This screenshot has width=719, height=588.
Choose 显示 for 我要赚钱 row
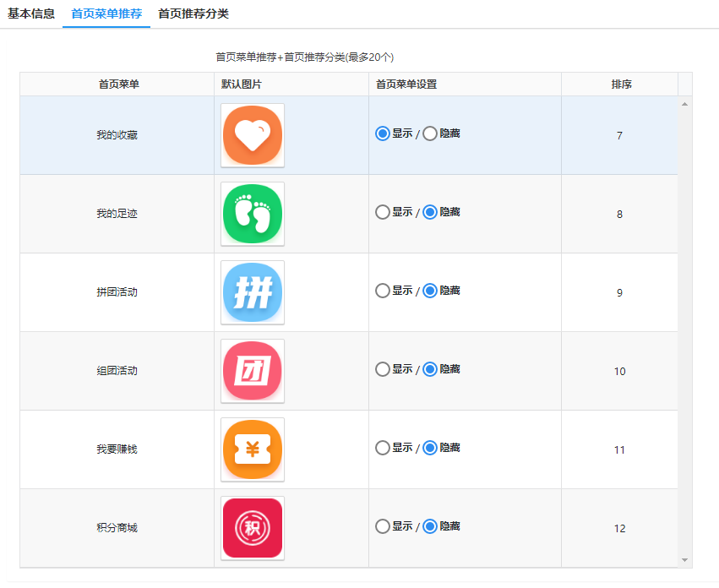click(x=383, y=448)
